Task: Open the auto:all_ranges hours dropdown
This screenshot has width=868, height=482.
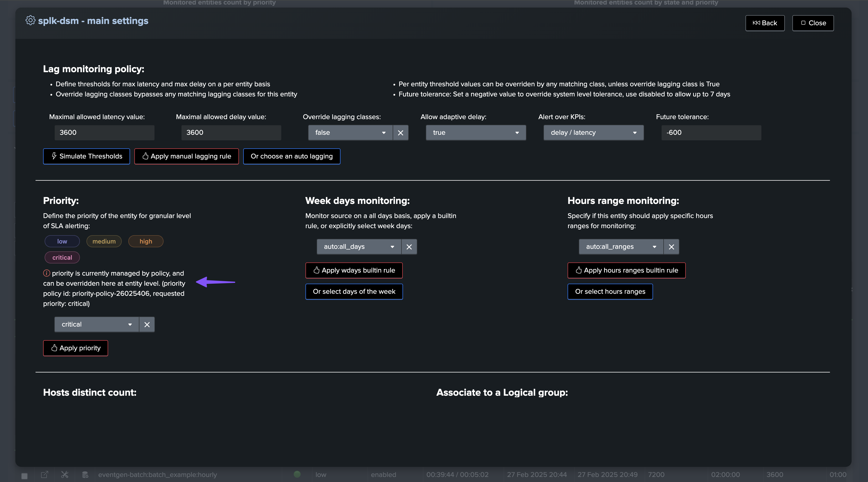Action: point(621,247)
